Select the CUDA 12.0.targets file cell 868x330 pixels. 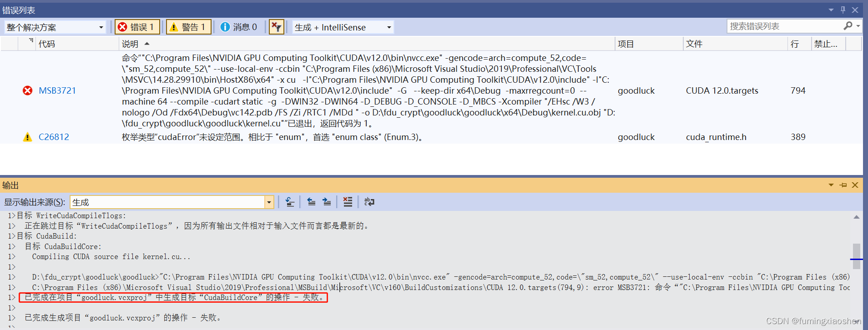(x=722, y=90)
